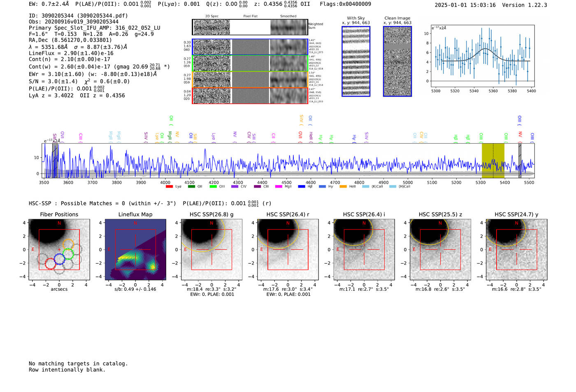Open the With Sky cutout image

(356, 61)
